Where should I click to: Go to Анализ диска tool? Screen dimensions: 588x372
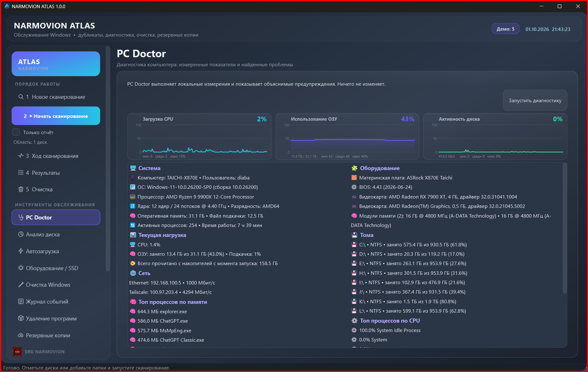pyautogui.click(x=56, y=234)
